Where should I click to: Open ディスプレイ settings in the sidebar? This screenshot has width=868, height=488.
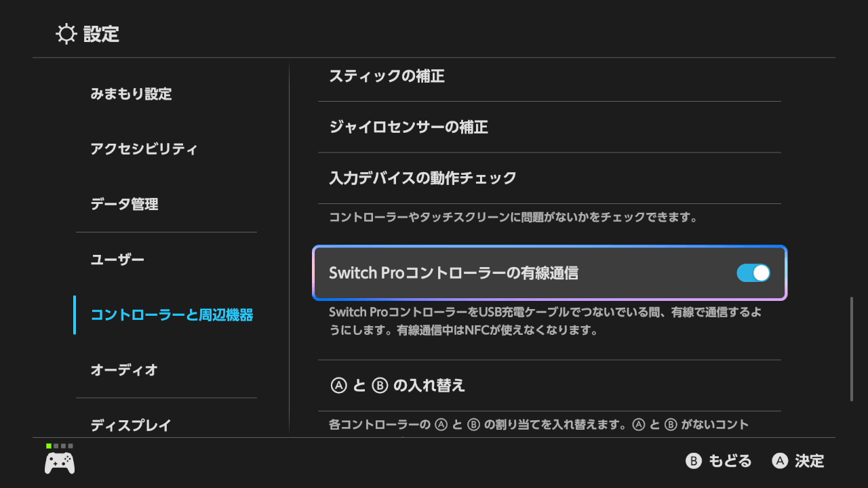coord(131,425)
